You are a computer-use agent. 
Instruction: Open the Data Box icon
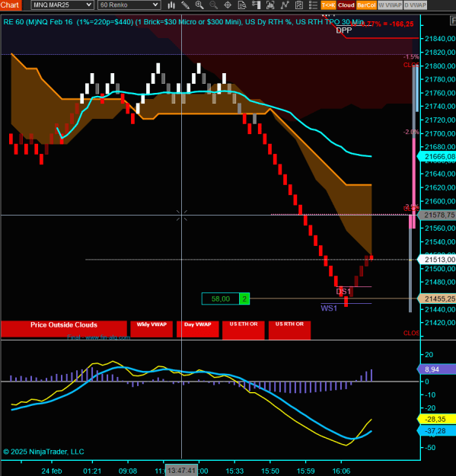click(x=242, y=5)
